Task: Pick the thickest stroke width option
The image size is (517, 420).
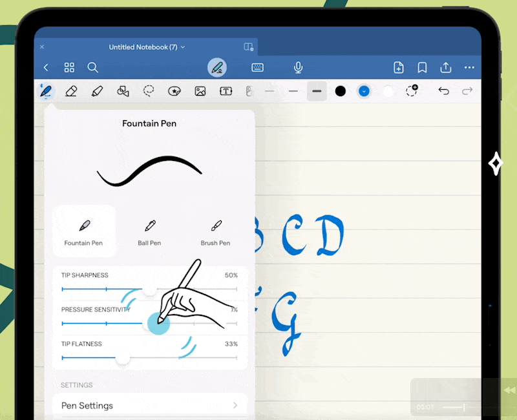Action: tap(317, 91)
